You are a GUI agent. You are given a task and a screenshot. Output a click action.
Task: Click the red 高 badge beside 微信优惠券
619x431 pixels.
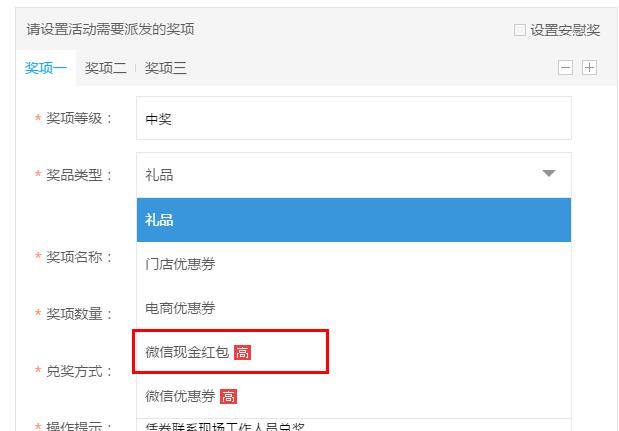click(x=228, y=396)
